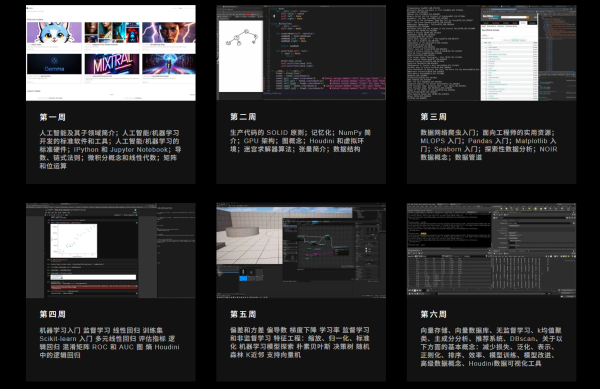600x389 pixels.
Task: Select the description starting 偏差和方差 偏导数
Action: tap(300, 342)
